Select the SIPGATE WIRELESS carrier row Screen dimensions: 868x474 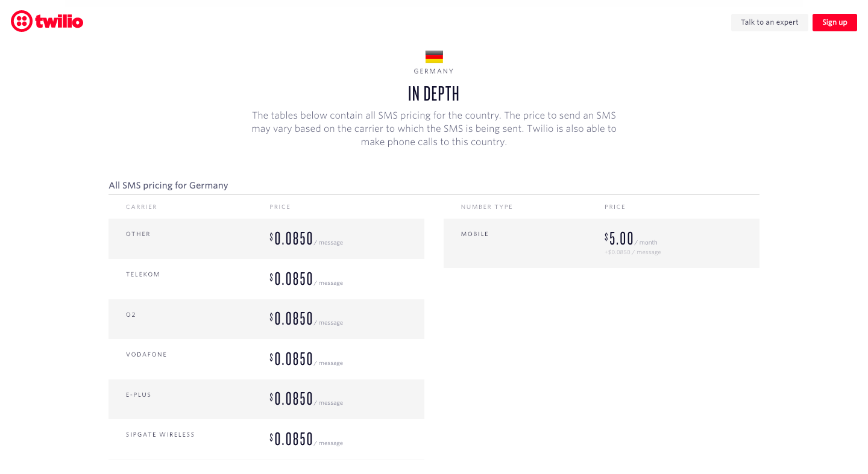click(x=266, y=439)
